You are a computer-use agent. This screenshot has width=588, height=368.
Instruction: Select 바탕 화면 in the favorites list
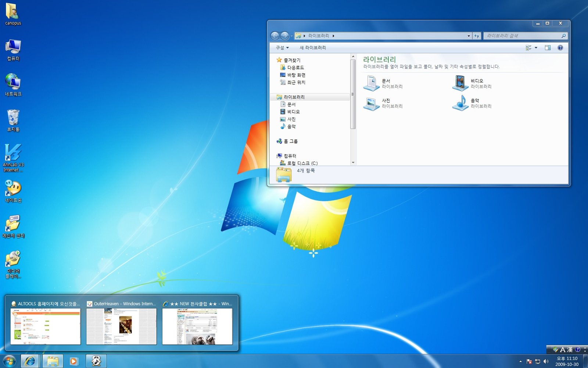(x=296, y=75)
